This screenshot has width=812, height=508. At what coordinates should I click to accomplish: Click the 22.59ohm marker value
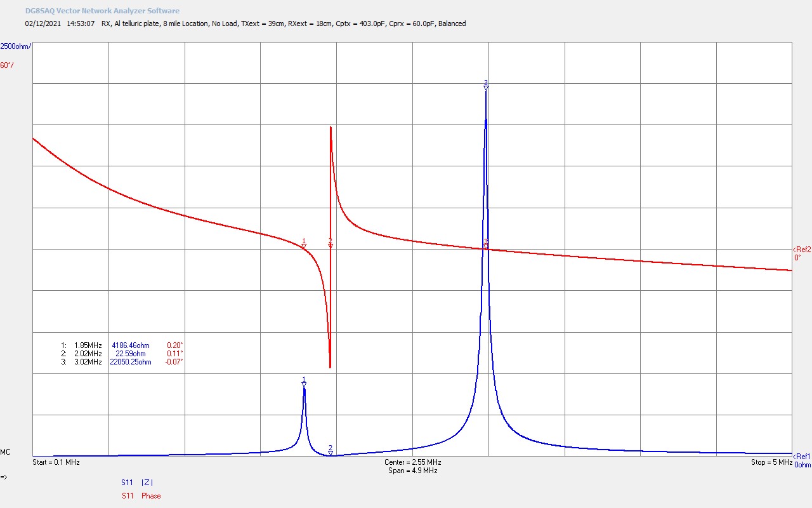[131, 354]
